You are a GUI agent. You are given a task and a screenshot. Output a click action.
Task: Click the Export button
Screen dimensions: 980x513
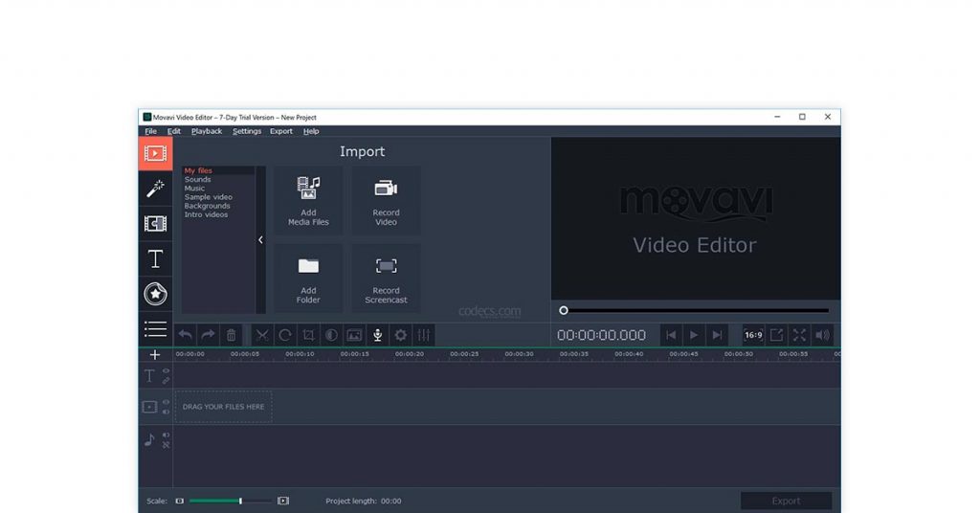coord(786,502)
